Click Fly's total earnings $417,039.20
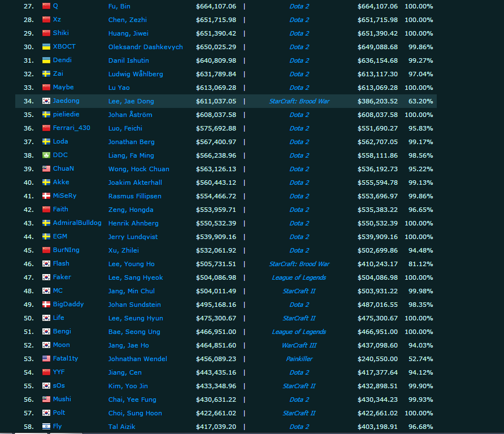Screen dimensions: 504x434 coord(216,427)
